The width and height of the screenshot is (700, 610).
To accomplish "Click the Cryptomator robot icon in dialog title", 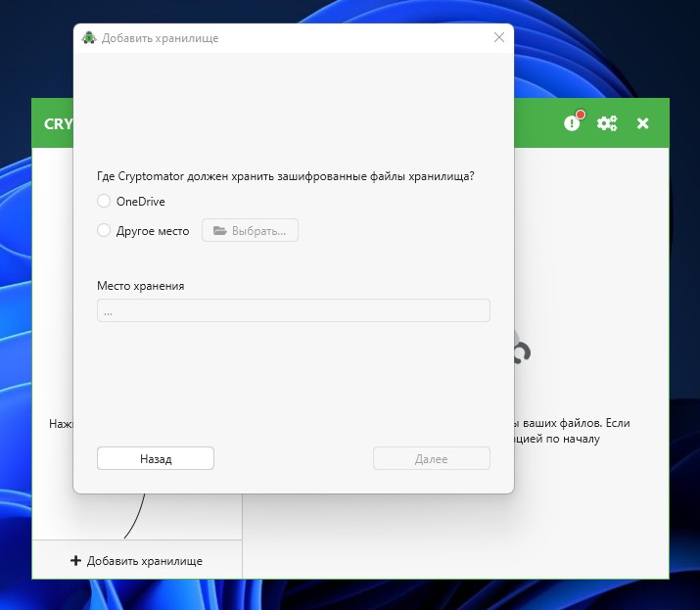I will click(89, 37).
